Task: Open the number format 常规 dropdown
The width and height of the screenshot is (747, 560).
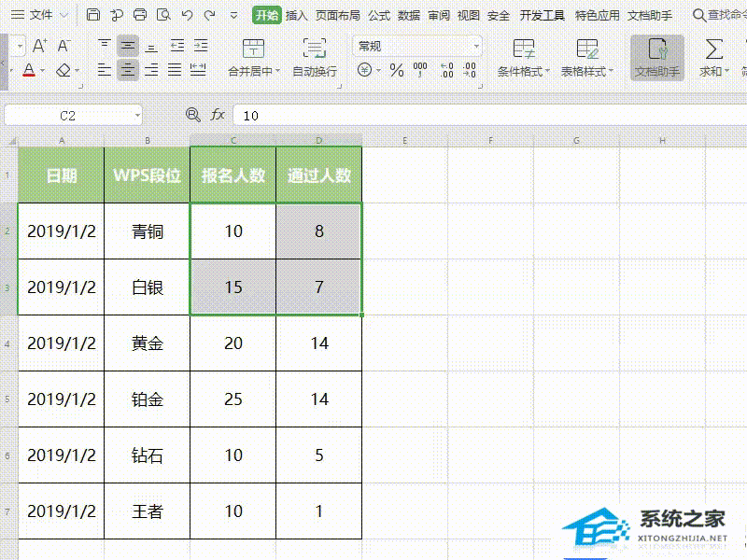Action: [417, 46]
